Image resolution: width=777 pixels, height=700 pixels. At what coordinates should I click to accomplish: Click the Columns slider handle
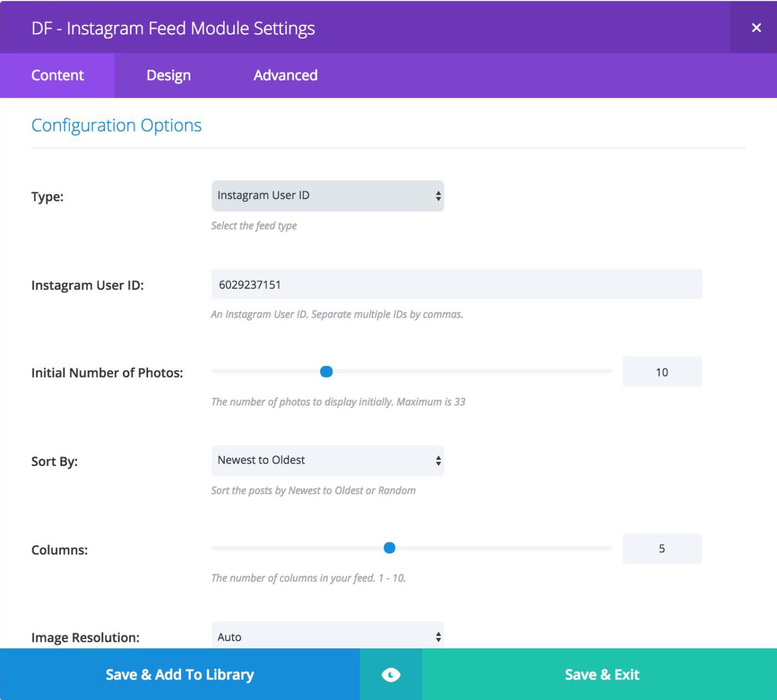pos(390,548)
